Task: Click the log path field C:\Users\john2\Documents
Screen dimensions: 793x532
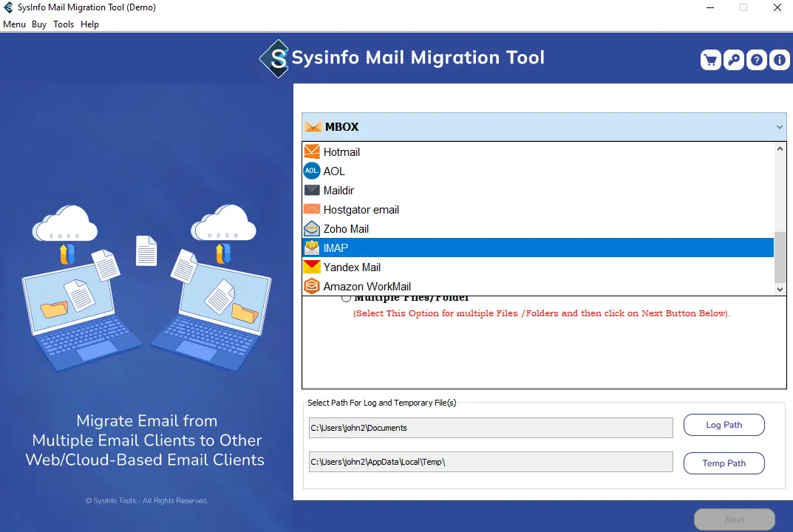Action: [x=491, y=428]
